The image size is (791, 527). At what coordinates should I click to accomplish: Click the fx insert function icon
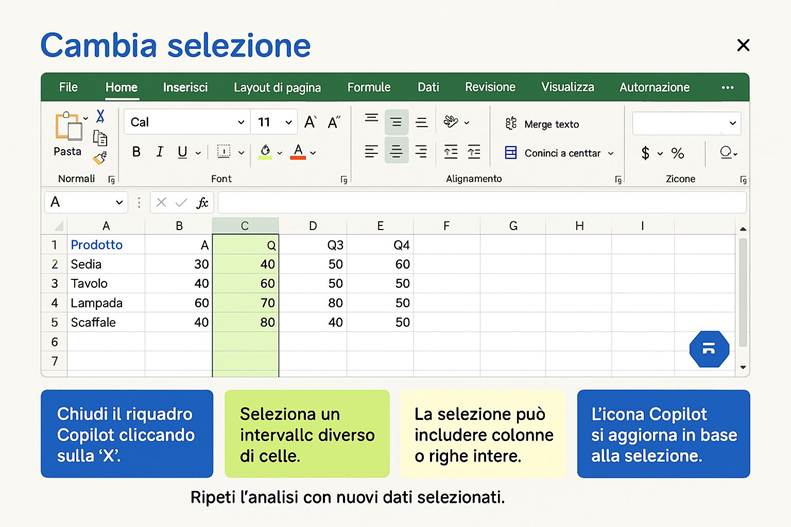click(x=202, y=203)
